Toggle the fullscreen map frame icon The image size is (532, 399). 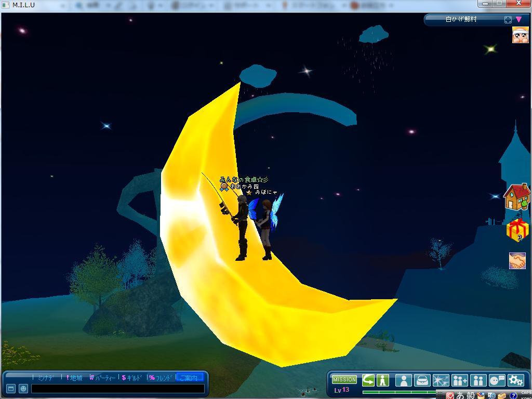[508, 20]
